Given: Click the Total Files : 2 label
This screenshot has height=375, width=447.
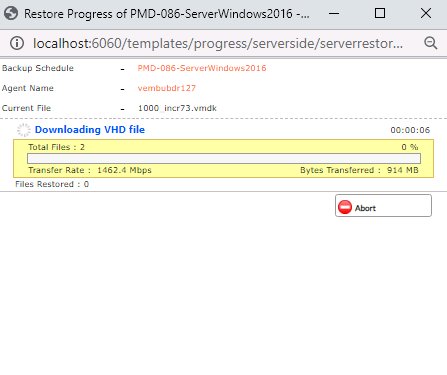Looking at the screenshot, I should 56,147.
